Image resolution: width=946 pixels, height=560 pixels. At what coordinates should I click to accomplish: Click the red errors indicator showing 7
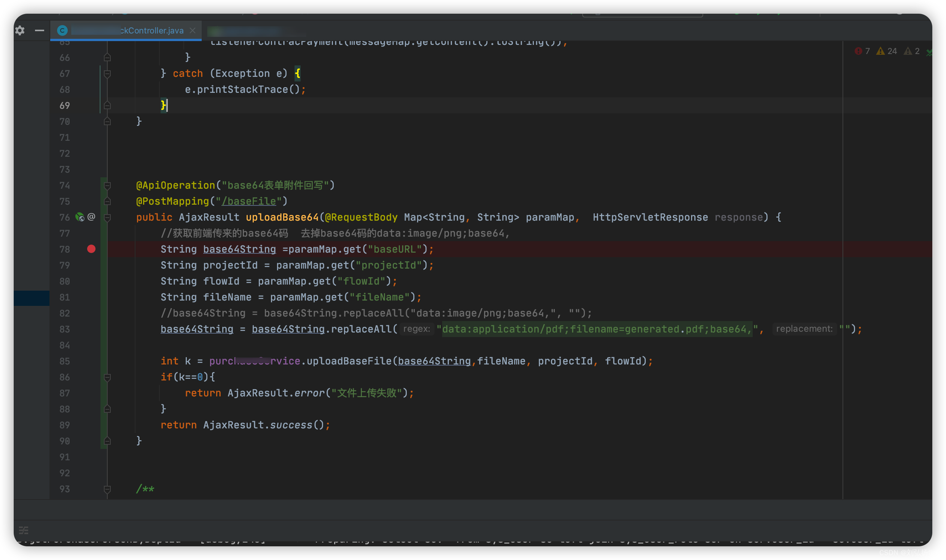click(862, 51)
